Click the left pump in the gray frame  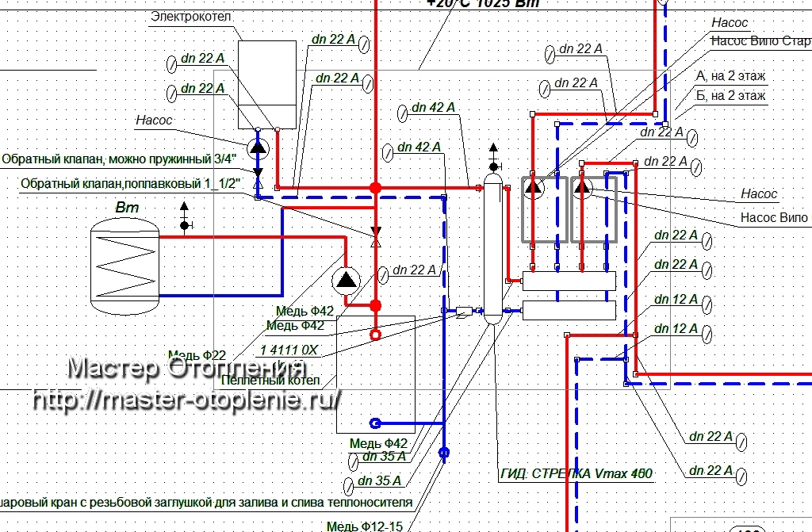click(x=534, y=188)
